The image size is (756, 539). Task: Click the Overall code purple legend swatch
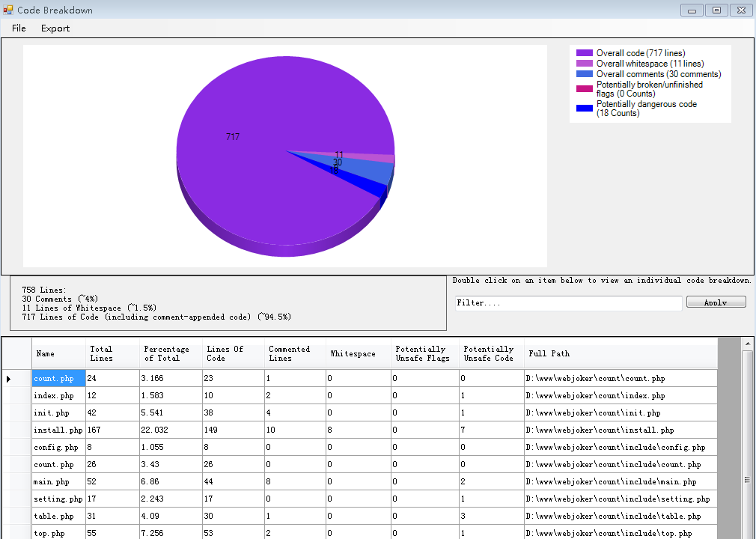(584, 53)
